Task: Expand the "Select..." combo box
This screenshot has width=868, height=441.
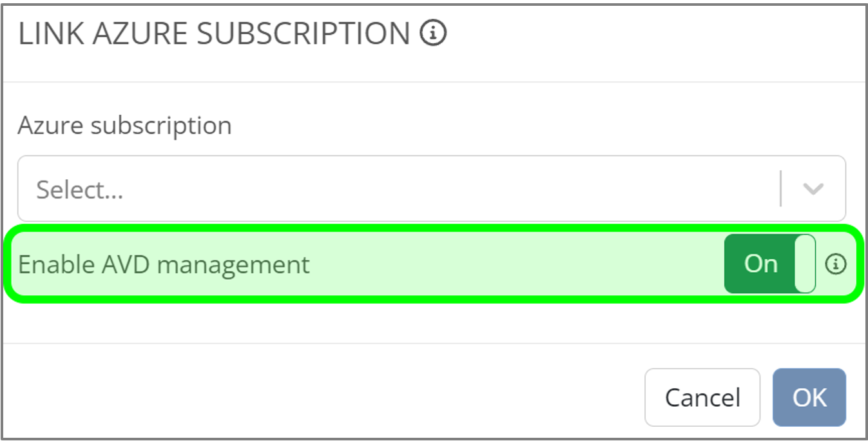Action: (430, 189)
